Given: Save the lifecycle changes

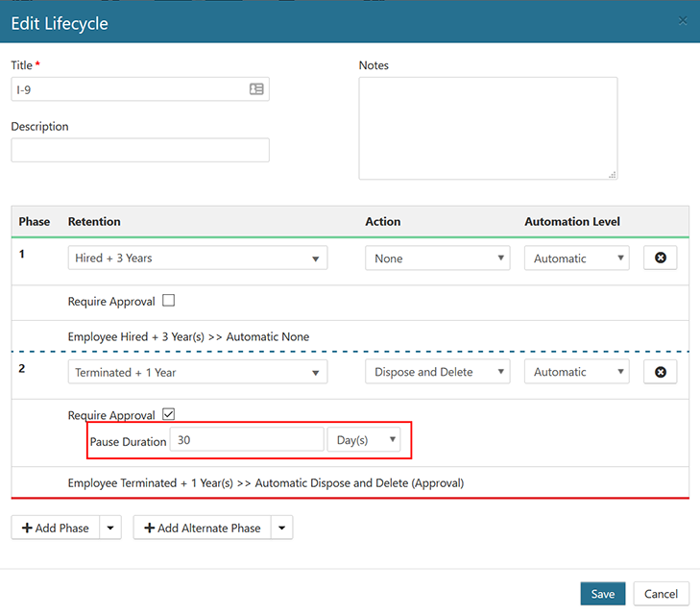Looking at the screenshot, I should tap(602, 594).
